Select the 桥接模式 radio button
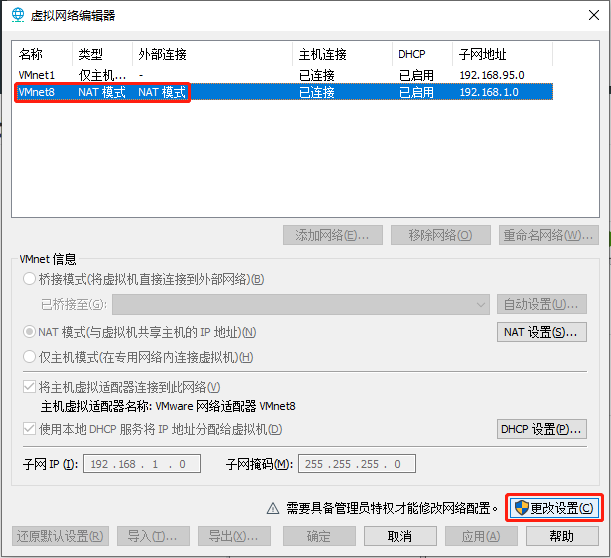 [x=30, y=279]
